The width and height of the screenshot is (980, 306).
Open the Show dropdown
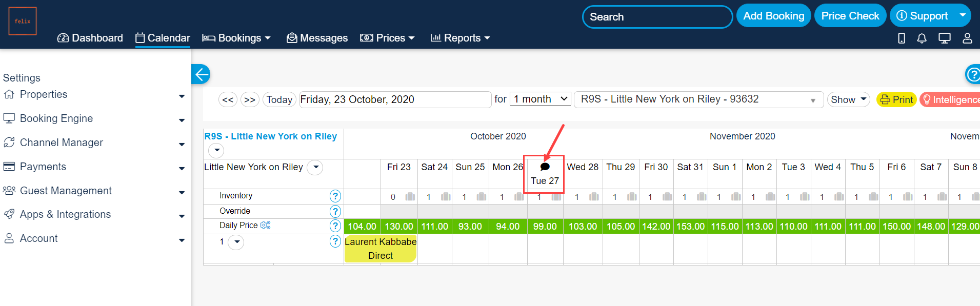click(848, 99)
